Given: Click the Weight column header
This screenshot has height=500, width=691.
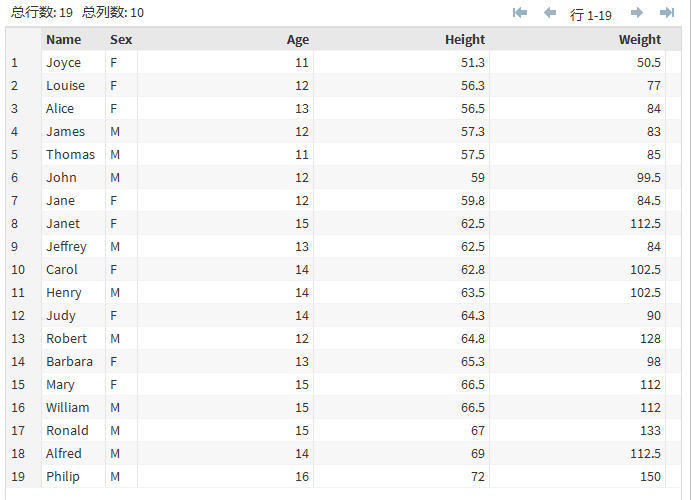Looking at the screenshot, I should point(639,40).
